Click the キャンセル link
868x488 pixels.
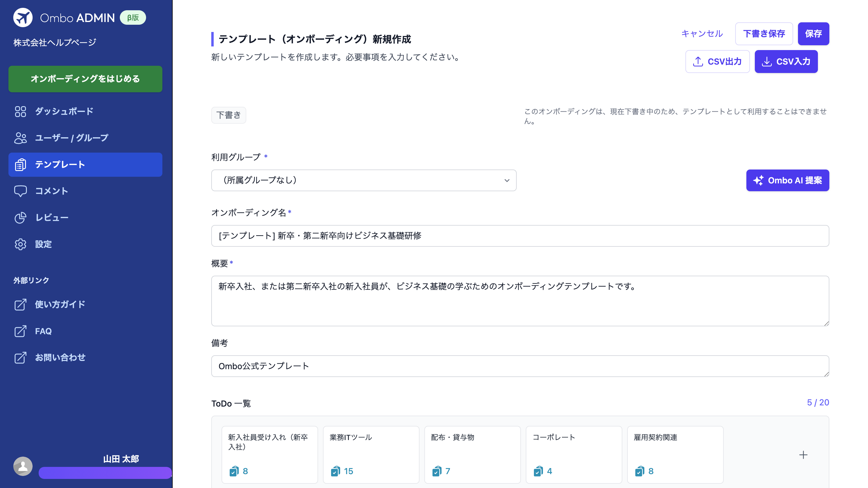click(702, 34)
